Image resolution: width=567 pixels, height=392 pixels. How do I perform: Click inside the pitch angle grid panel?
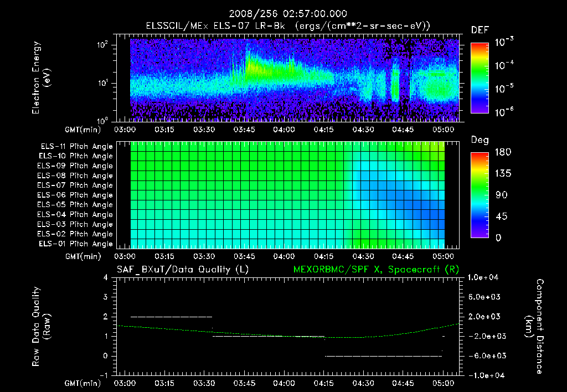pyautogui.click(x=288, y=195)
